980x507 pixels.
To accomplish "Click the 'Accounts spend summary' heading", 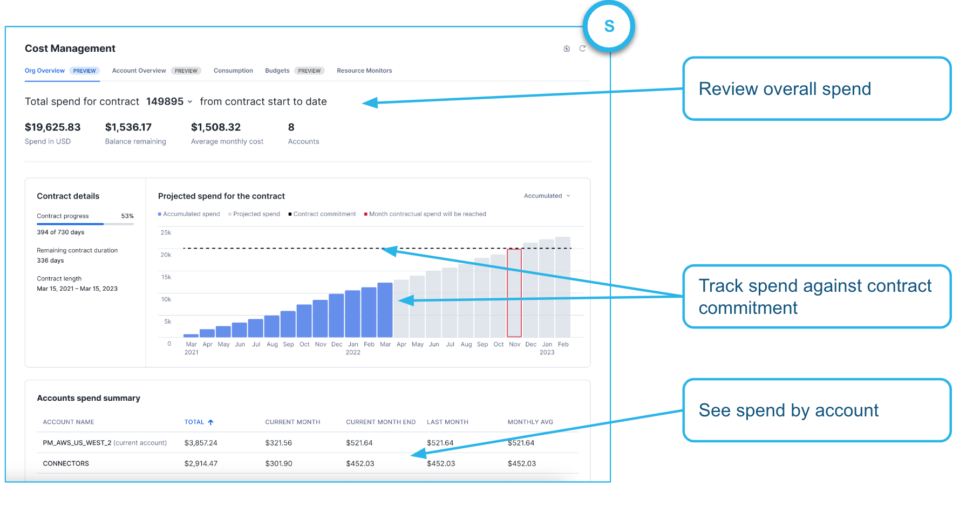I will coord(89,398).
